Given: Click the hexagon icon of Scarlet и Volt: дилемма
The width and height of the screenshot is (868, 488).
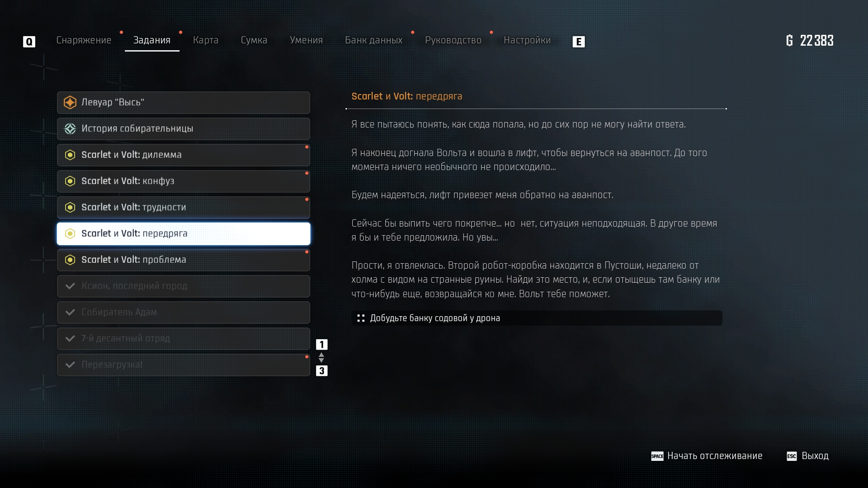Looking at the screenshot, I should [x=70, y=155].
